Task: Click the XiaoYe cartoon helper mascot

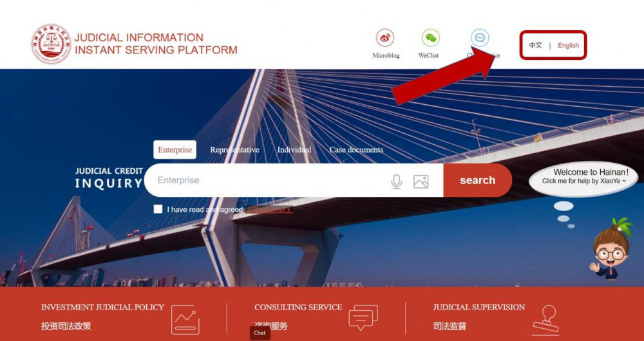Action: pyautogui.click(x=611, y=249)
